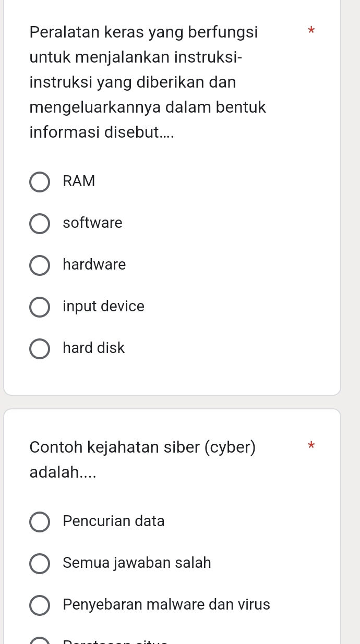Image resolution: width=360 pixels, height=644 pixels.
Task: Click the first question's text area
Action: [x=148, y=82]
